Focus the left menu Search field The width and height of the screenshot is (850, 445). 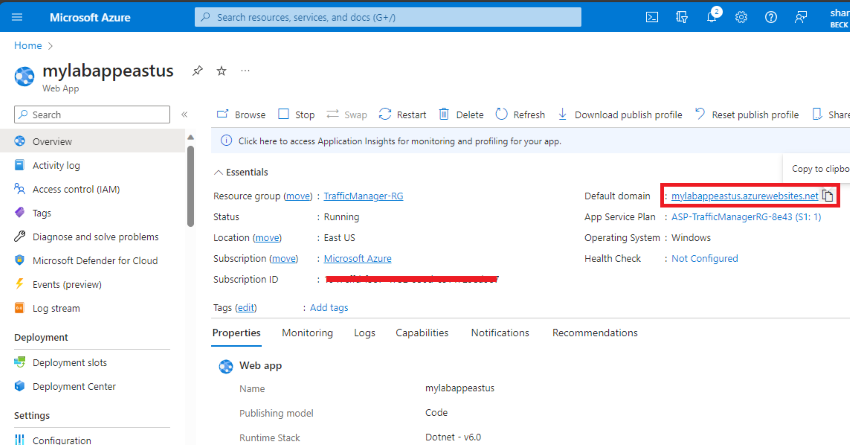[92, 114]
